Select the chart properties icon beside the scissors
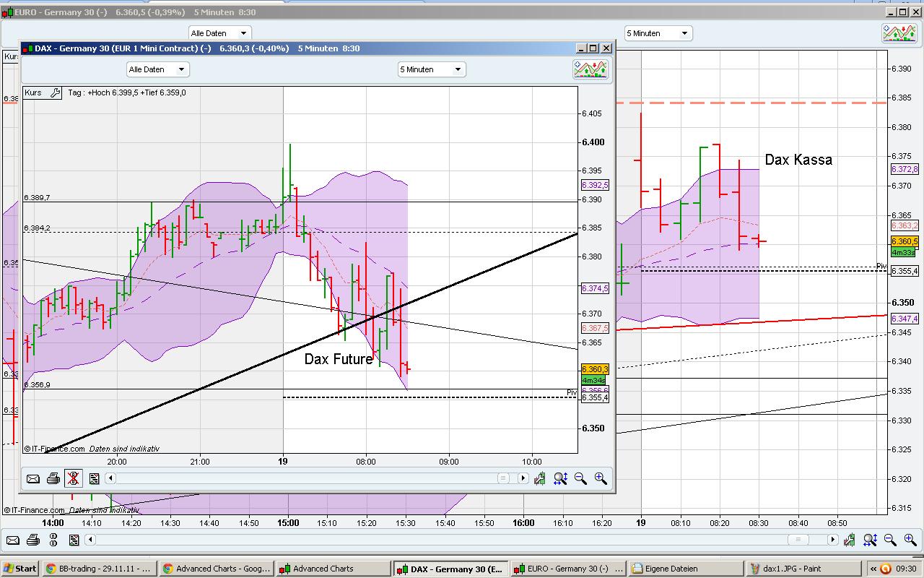This screenshot has width=924, height=578. [94, 478]
